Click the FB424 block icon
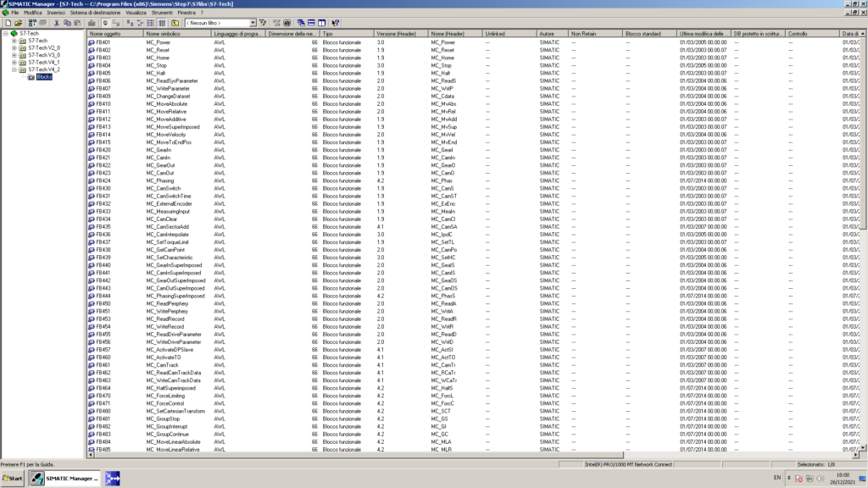The height and width of the screenshot is (488, 868). (92, 180)
